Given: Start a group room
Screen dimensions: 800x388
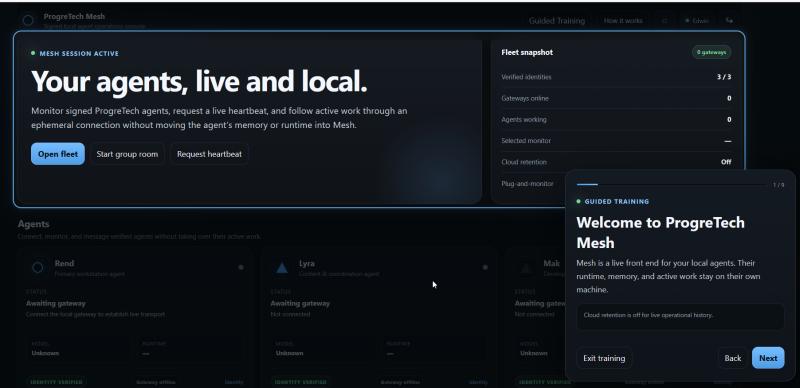Looking at the screenshot, I should click(127, 154).
